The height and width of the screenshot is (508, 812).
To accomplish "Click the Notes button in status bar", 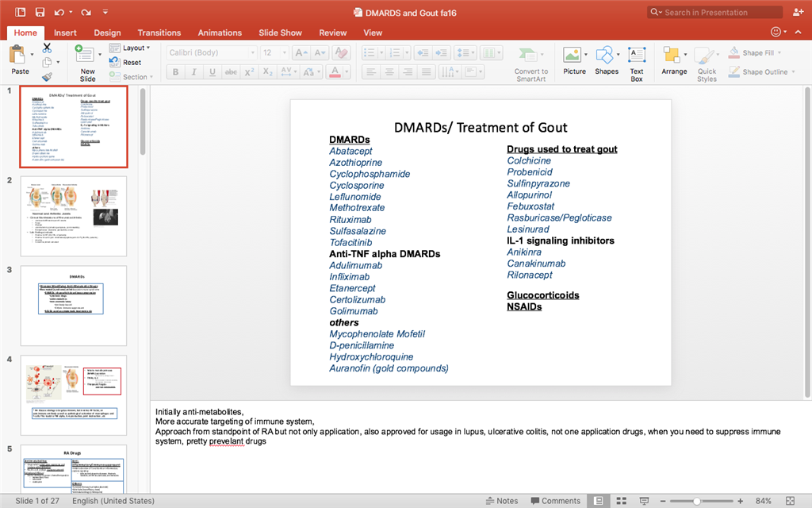I will (502, 501).
